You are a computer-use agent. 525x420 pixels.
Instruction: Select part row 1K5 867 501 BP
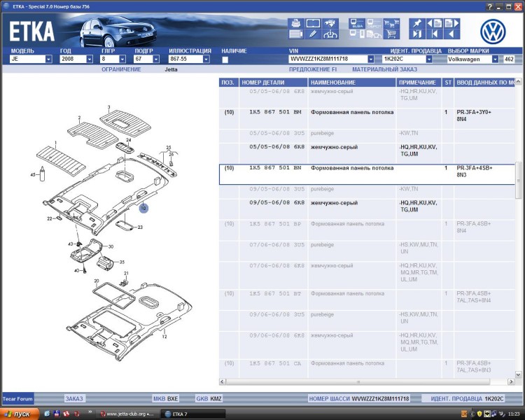click(x=367, y=230)
